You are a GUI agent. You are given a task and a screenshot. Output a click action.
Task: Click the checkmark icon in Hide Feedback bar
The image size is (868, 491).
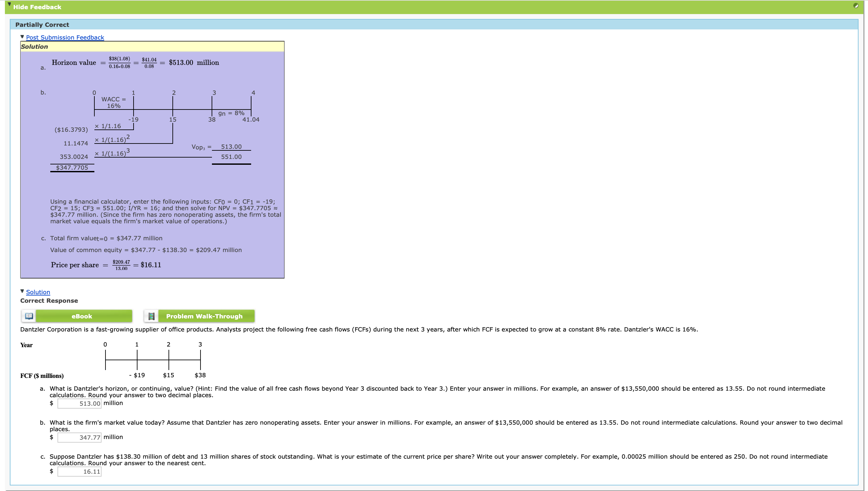tap(856, 6)
